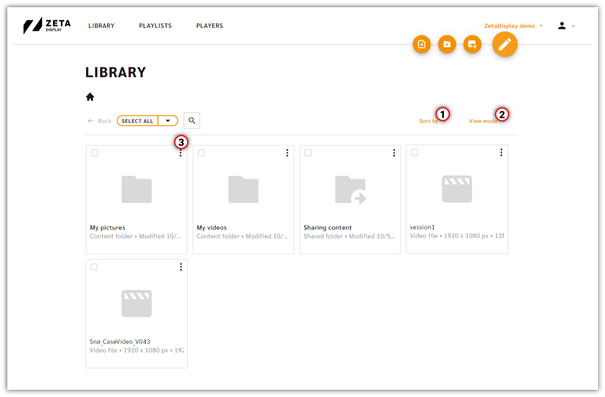Open the search magnifier icon
The height and width of the screenshot is (397, 605).
(192, 121)
